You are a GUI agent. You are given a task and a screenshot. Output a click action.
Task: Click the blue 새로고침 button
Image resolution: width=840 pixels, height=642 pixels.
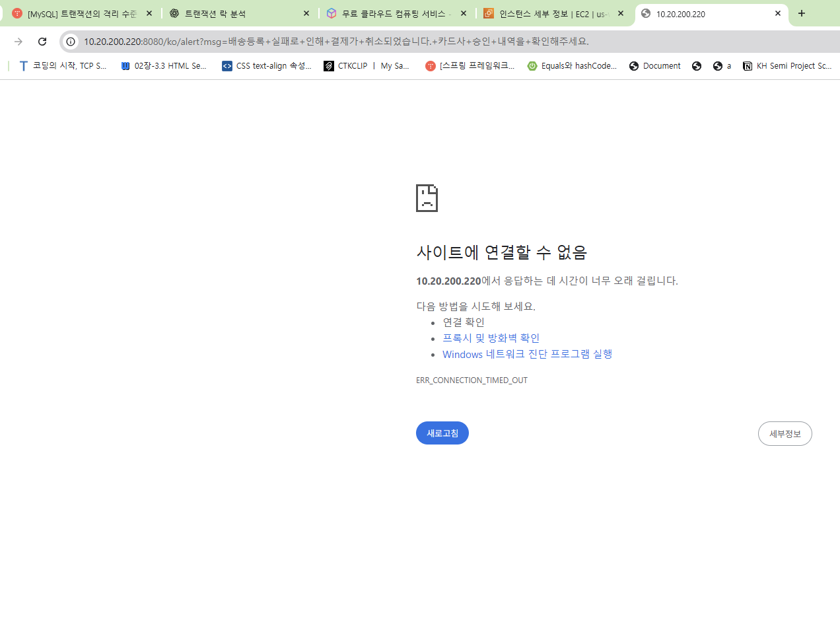click(x=442, y=433)
